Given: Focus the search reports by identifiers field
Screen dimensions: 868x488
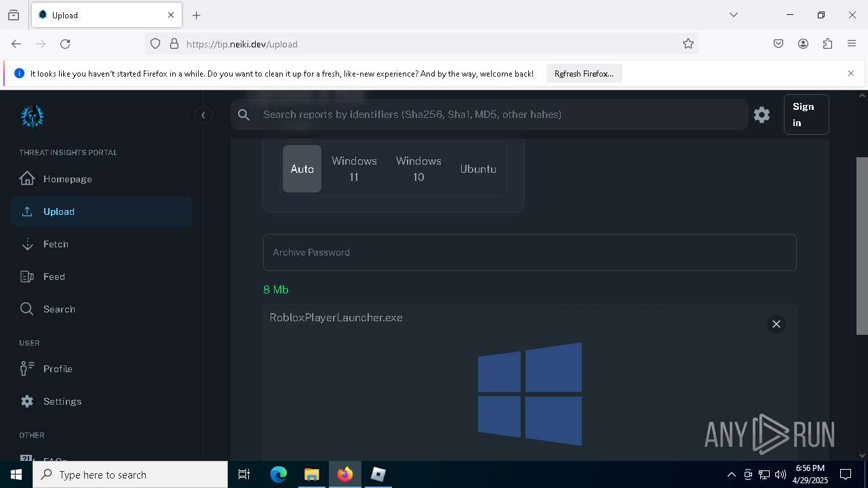Looking at the screenshot, I should point(489,115).
